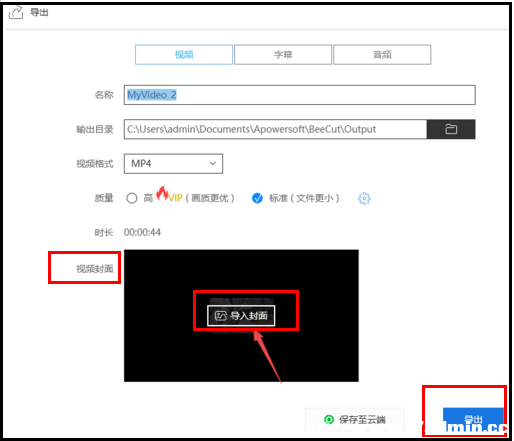Select high quality radio button
Image resolution: width=514 pixels, height=441 pixels.
point(132,198)
